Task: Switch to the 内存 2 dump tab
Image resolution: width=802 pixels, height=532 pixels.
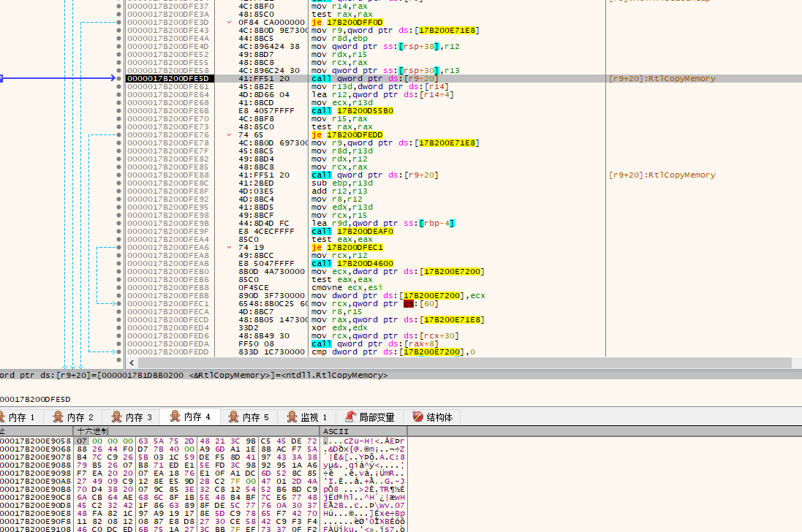Action: 72,417
